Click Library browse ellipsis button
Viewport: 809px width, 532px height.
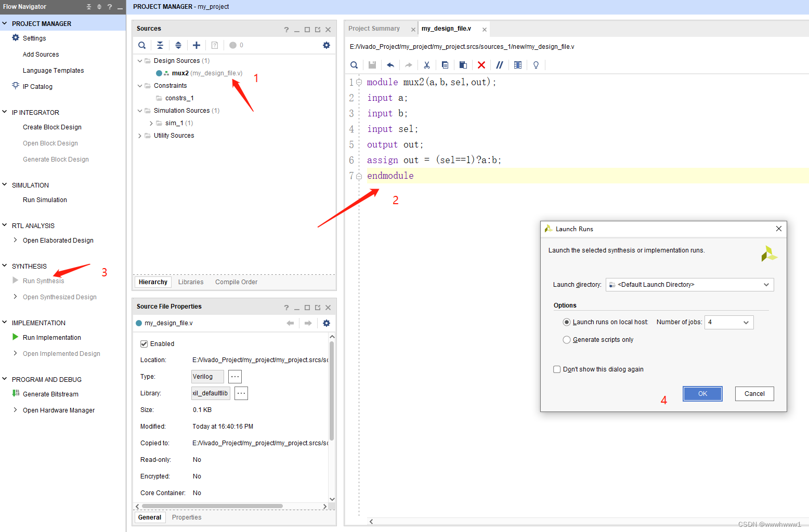point(241,393)
